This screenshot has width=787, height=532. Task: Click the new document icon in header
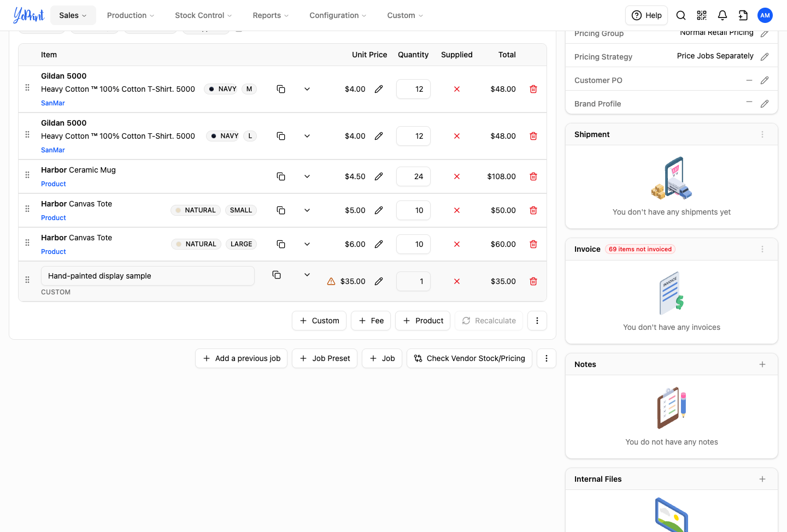(x=743, y=15)
